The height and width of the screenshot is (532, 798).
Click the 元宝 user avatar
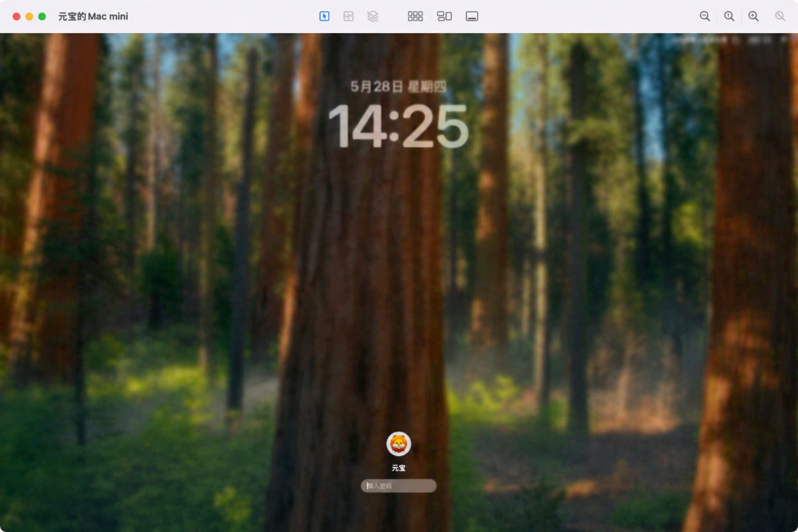pyautogui.click(x=398, y=444)
